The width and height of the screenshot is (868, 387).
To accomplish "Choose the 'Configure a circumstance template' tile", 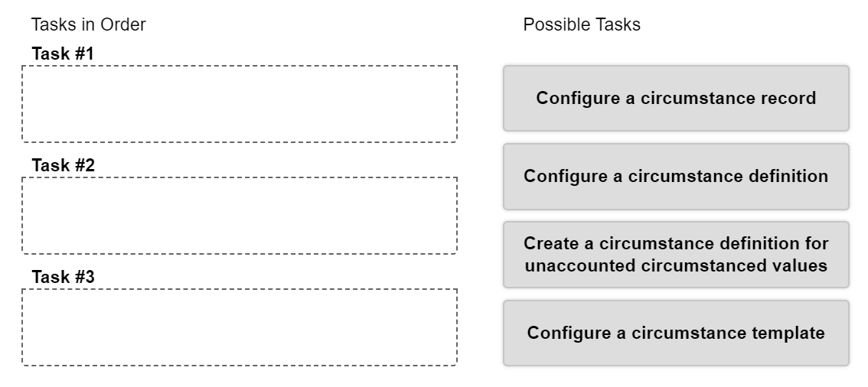I will click(x=676, y=333).
